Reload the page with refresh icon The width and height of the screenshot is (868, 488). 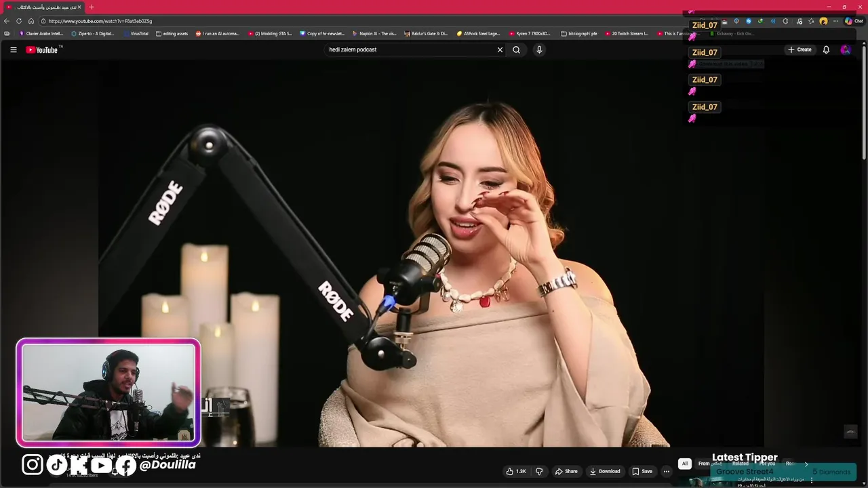[19, 21]
